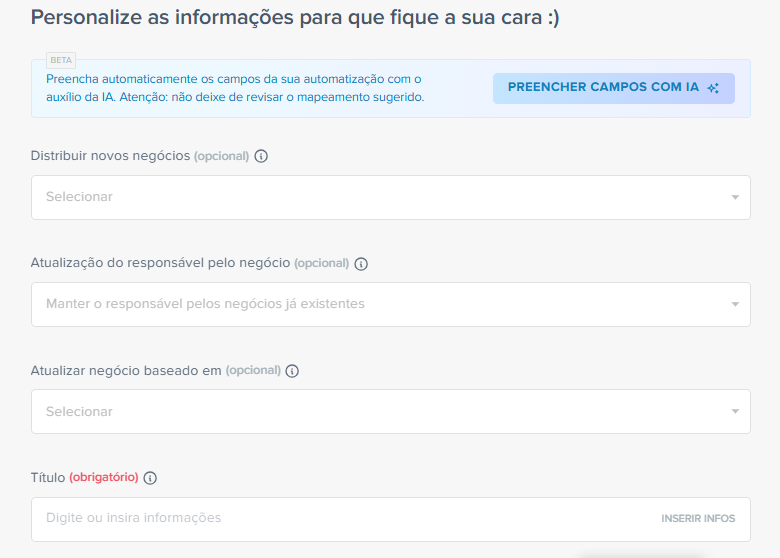
Task: Open info icon for Atualizar negócio baseado em
Action: click(292, 371)
